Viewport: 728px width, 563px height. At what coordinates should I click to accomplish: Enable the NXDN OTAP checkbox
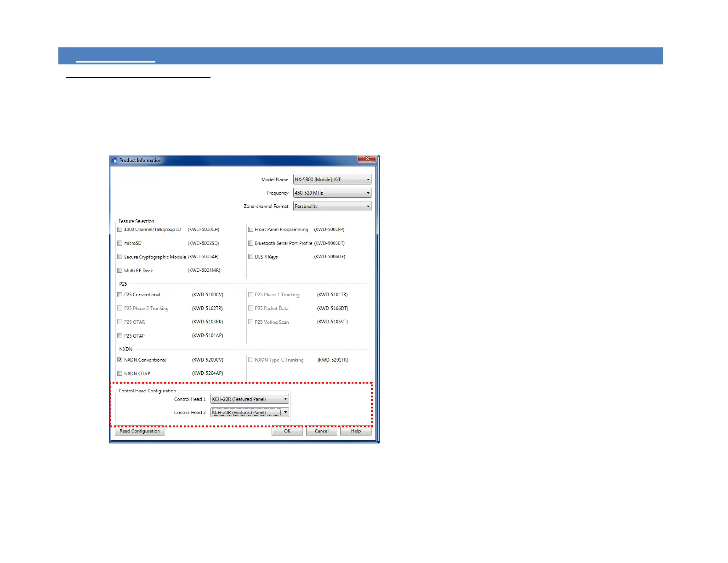click(120, 373)
